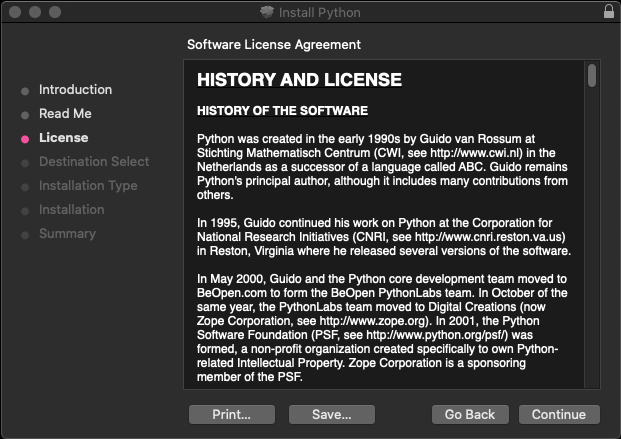Click the HISTORY AND LICENSE heading

(x=299, y=80)
